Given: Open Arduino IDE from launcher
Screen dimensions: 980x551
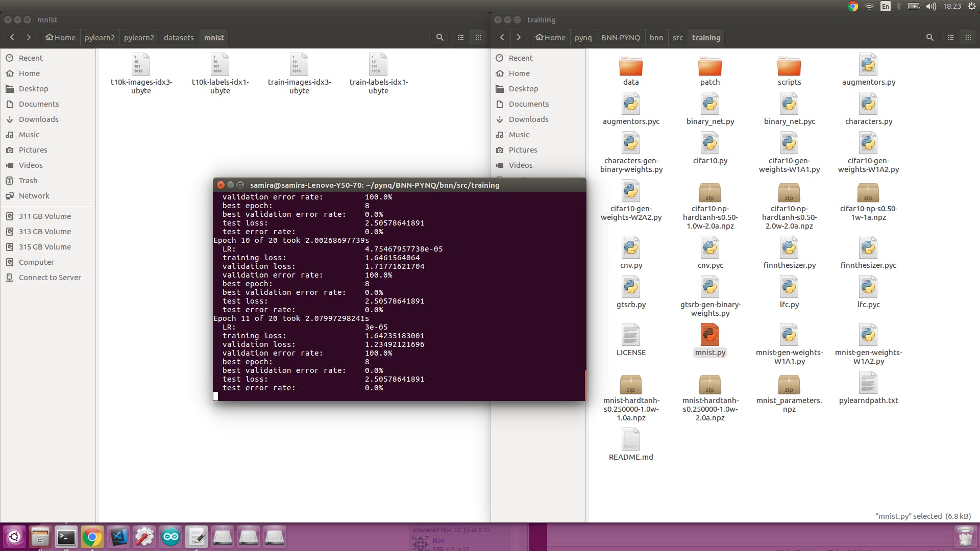Looking at the screenshot, I should point(170,537).
